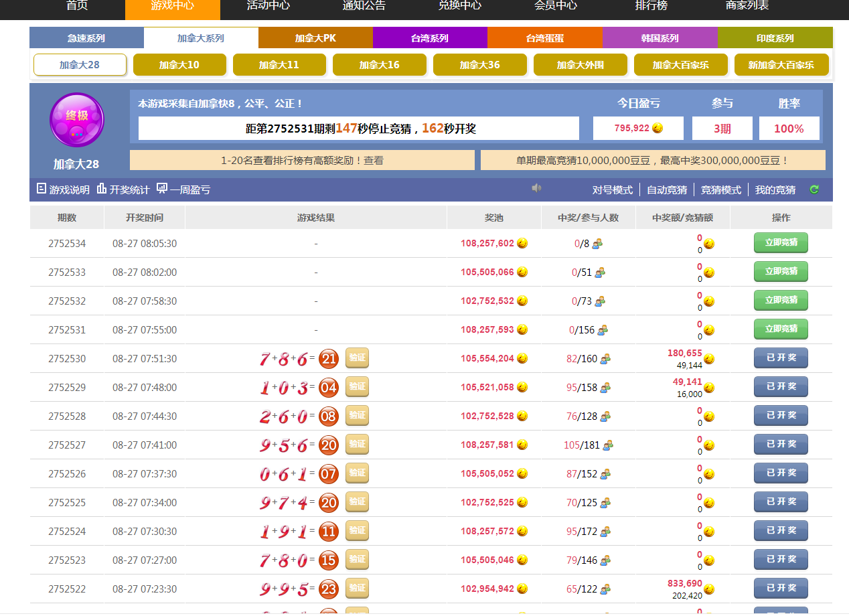Click the participants icon in row 2752530
This screenshot has height=616, width=849.
[x=605, y=359]
